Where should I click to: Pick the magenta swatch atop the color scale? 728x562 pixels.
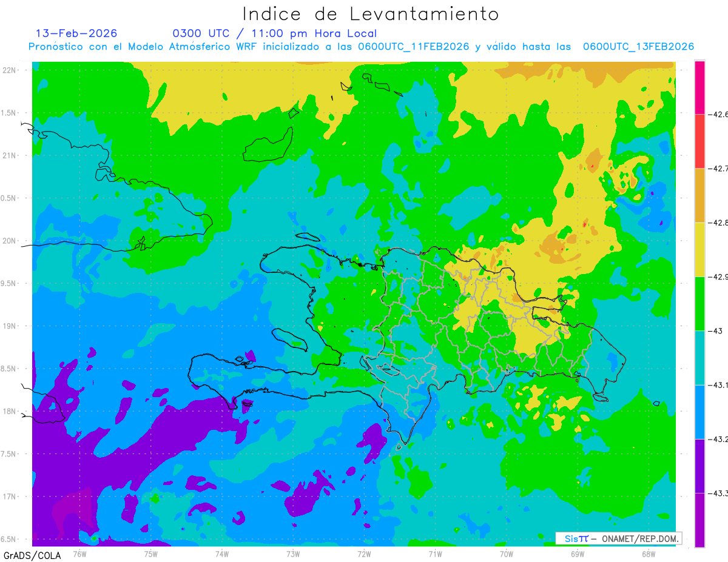click(699, 87)
